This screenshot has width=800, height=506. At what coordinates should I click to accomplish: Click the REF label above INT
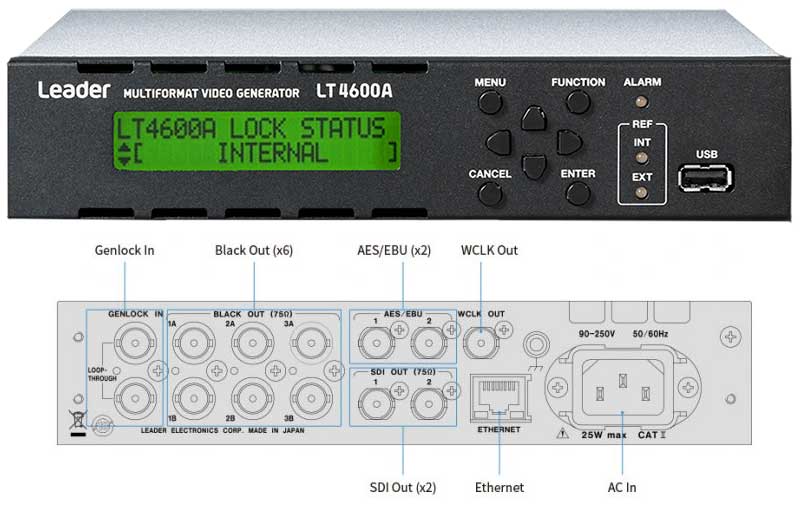point(642,124)
